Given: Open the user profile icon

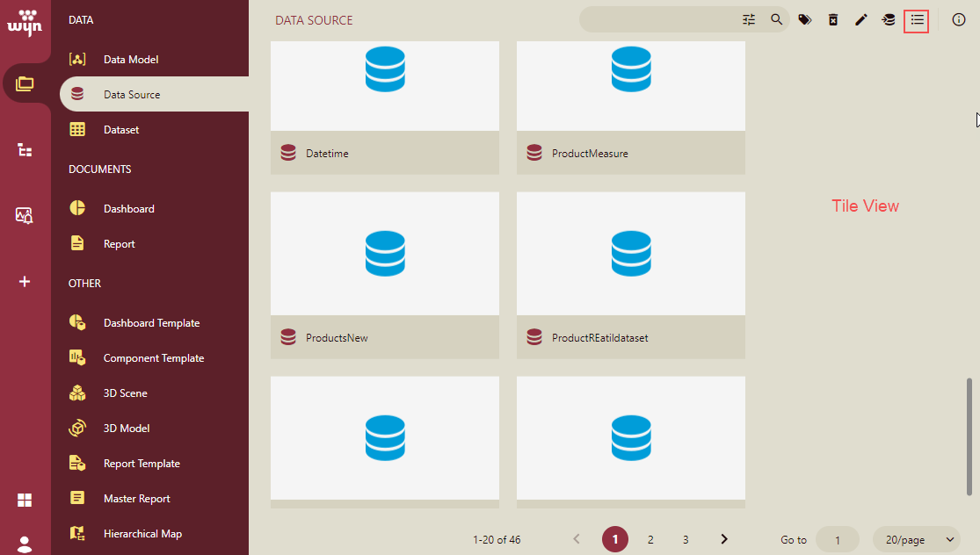Looking at the screenshot, I should click(25, 544).
